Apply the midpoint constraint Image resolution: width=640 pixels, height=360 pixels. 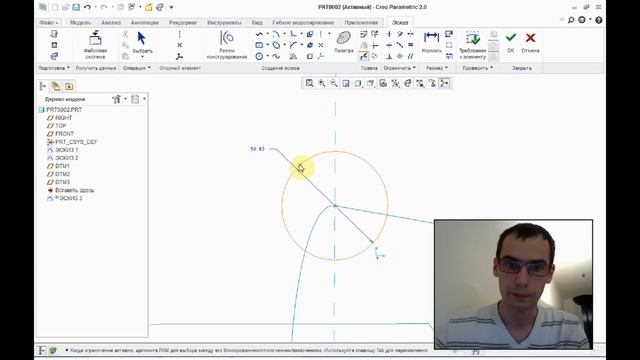(x=400, y=45)
